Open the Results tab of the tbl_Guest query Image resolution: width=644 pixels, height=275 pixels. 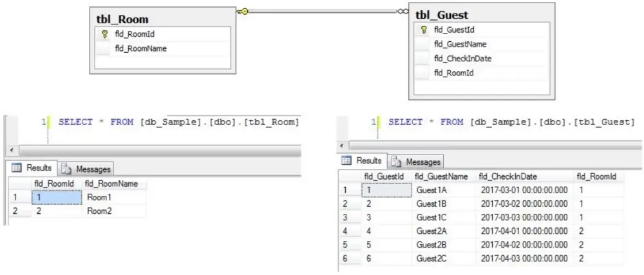point(362,160)
